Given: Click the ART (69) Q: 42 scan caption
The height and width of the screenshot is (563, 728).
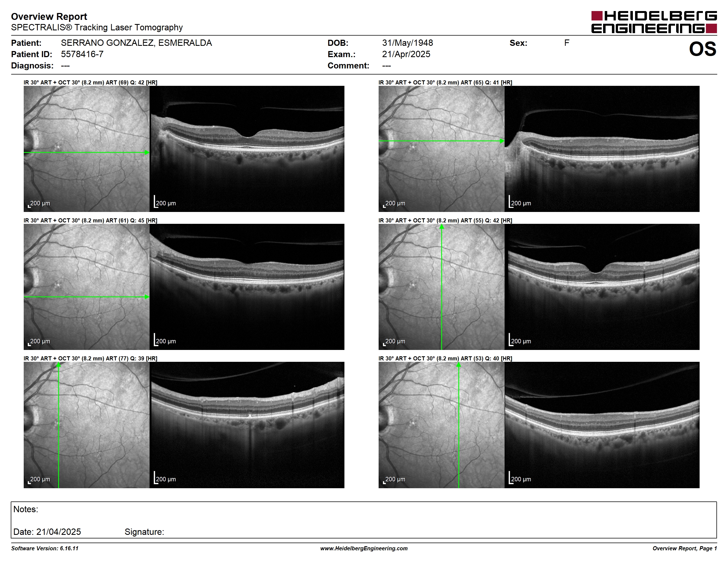Looking at the screenshot, I should click(x=90, y=83).
